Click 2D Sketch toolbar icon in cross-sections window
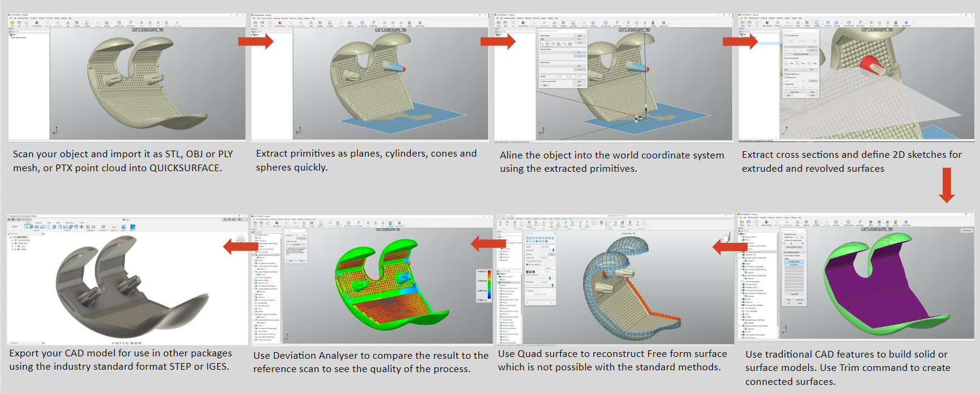The width and height of the screenshot is (980, 394). [817, 22]
